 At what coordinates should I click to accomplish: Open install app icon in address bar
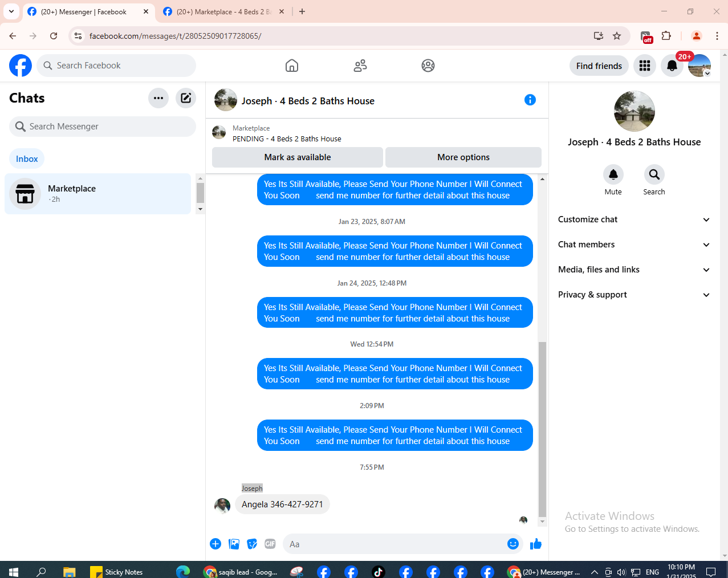pyautogui.click(x=599, y=36)
